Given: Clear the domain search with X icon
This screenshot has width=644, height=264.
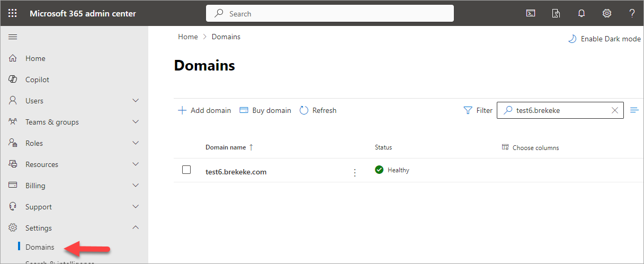Looking at the screenshot, I should coord(615,110).
